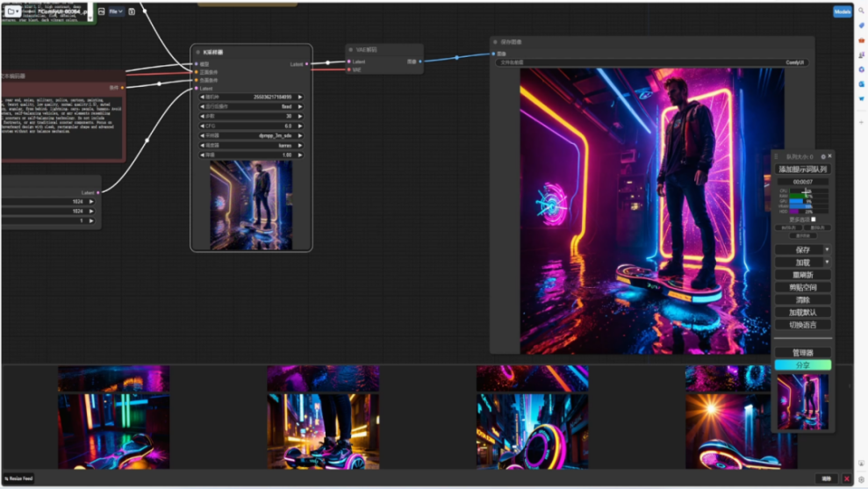Increase denoise 1.00 with right arrow

[x=300, y=155]
